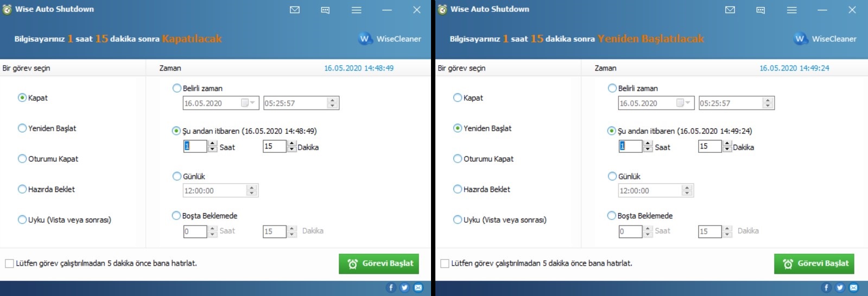
Task: Click 05:25:57 time spinner in left window
Action: [x=333, y=102]
